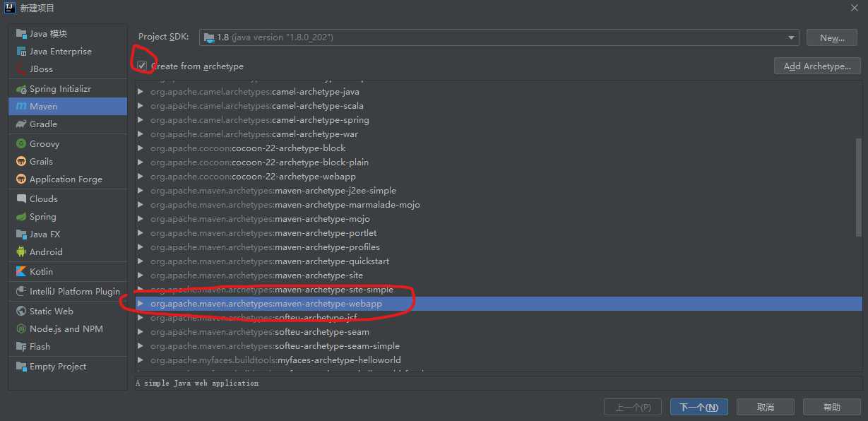Click the IntelliJ Platform Plugin icon

click(x=21, y=292)
